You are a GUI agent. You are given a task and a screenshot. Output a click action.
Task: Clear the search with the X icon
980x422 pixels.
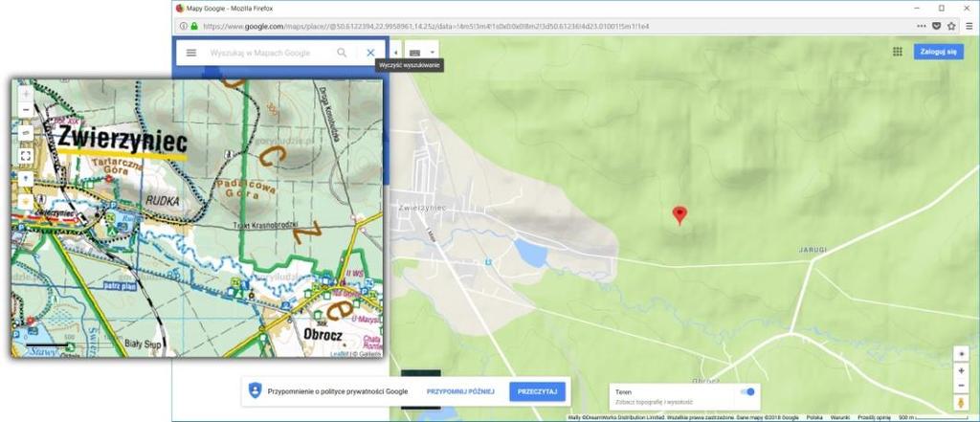click(370, 54)
